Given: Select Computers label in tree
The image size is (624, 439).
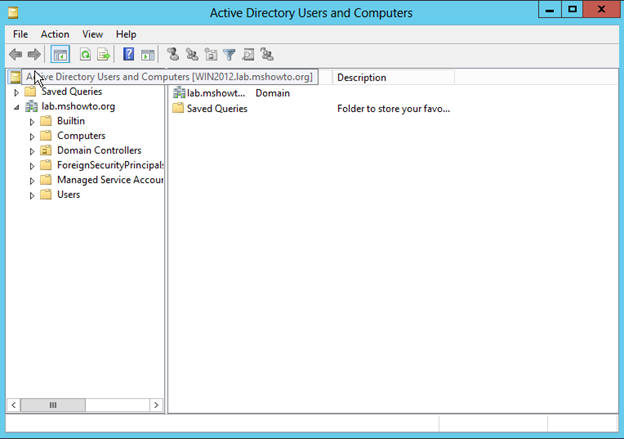Looking at the screenshot, I should click(x=81, y=136).
